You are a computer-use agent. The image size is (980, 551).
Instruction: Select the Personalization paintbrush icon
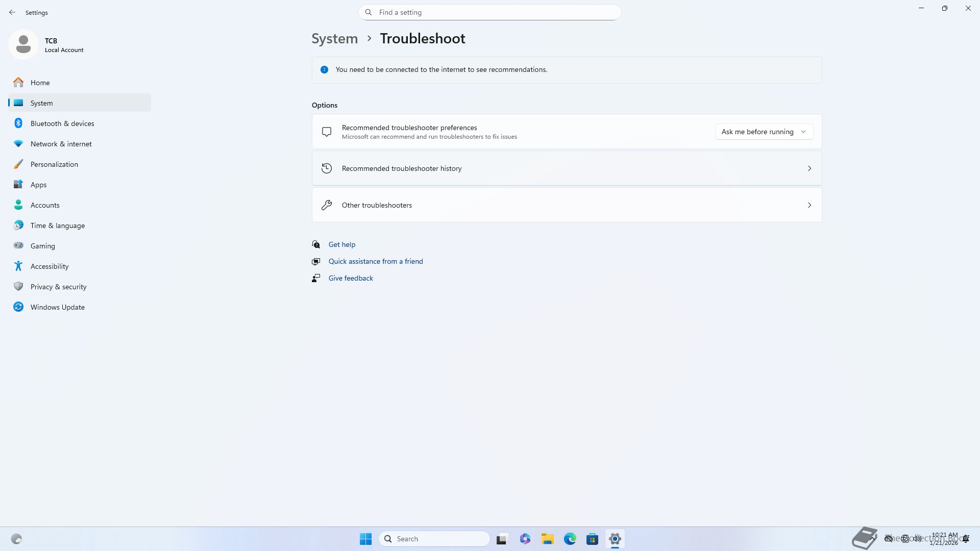pos(18,164)
